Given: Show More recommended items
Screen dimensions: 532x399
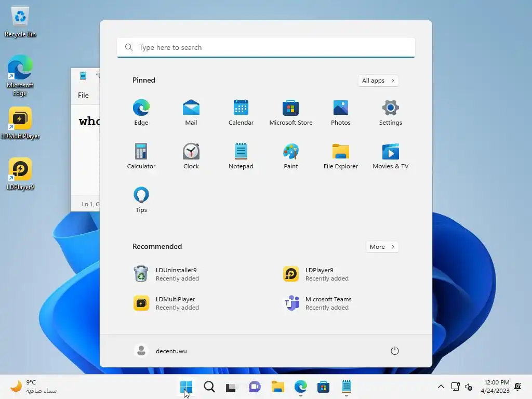Looking at the screenshot, I should tap(382, 247).
